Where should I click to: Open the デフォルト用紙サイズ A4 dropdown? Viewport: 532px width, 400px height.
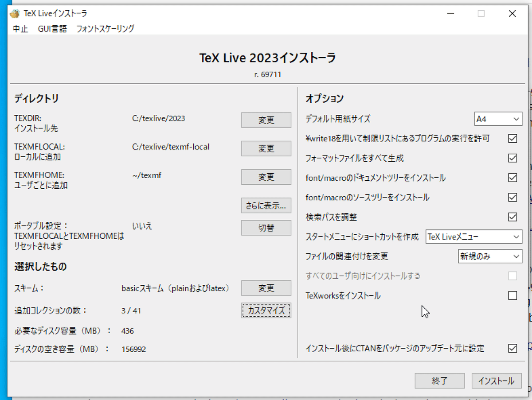tap(498, 119)
